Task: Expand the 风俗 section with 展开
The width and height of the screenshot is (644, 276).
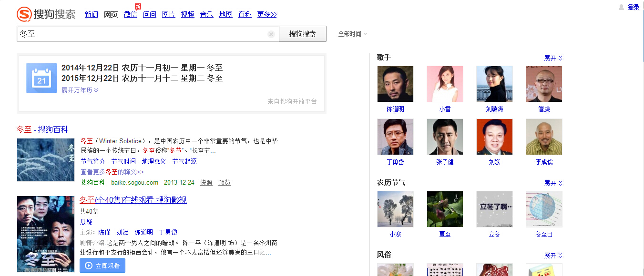Action: coord(553,256)
